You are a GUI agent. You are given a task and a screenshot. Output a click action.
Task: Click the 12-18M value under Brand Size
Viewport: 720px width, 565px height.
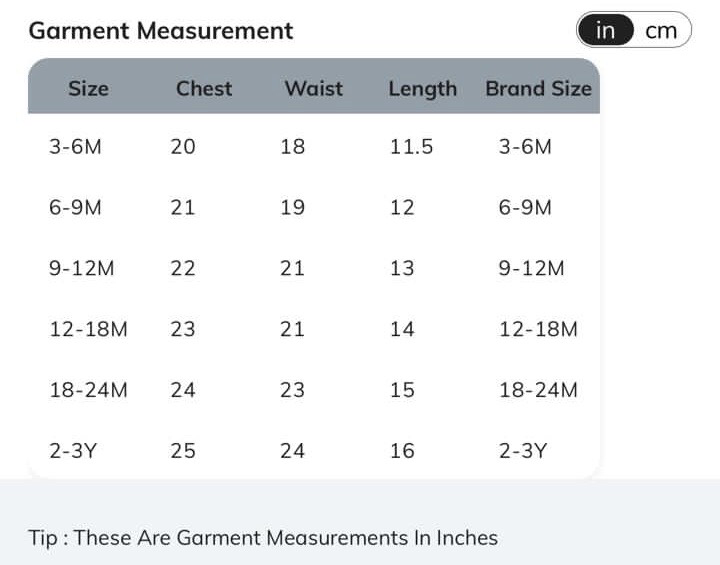click(538, 329)
